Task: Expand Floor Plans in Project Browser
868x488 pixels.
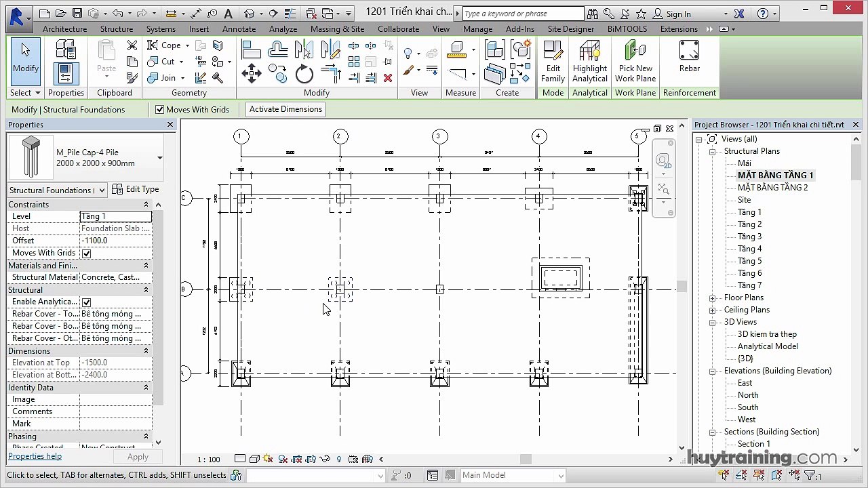Action: [712, 298]
